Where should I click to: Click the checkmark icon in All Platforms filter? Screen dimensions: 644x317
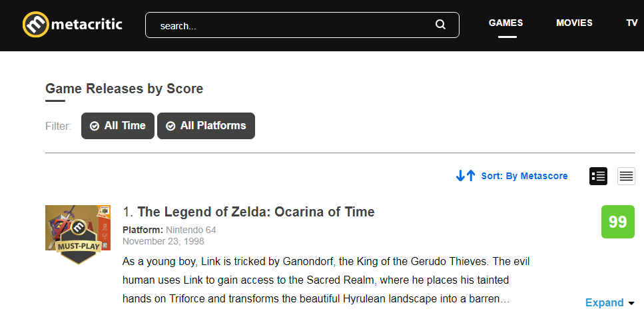click(x=170, y=126)
